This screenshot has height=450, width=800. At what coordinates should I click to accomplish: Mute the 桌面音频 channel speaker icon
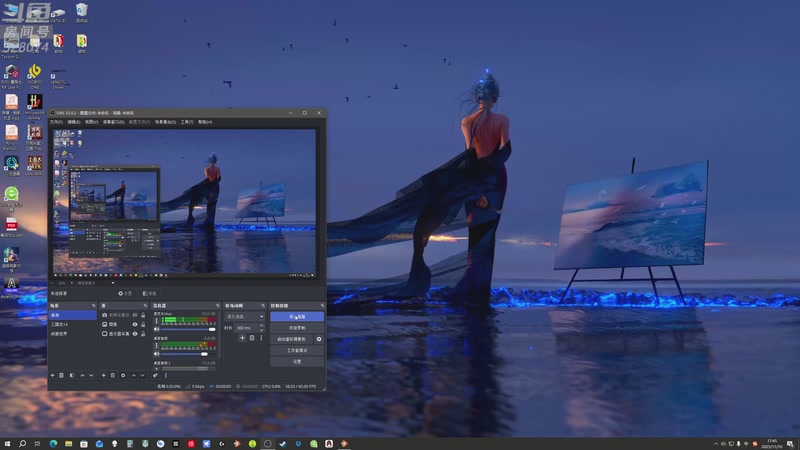pos(156,354)
